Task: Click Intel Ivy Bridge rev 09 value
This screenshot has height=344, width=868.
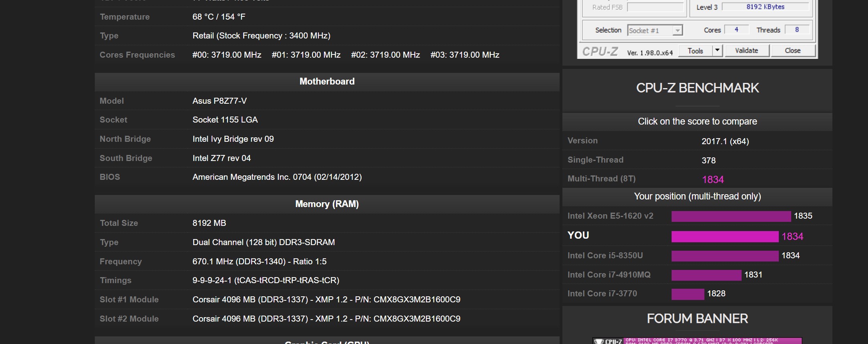Action: click(233, 139)
